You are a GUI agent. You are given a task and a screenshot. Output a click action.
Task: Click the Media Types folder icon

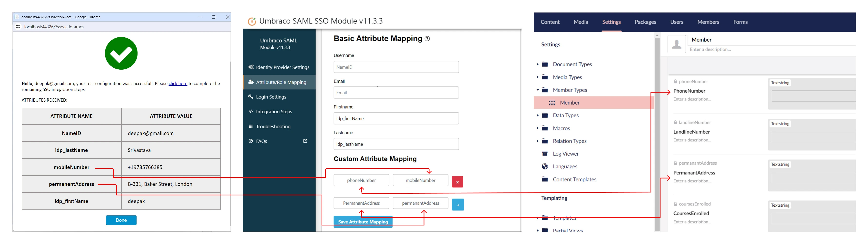(544, 77)
